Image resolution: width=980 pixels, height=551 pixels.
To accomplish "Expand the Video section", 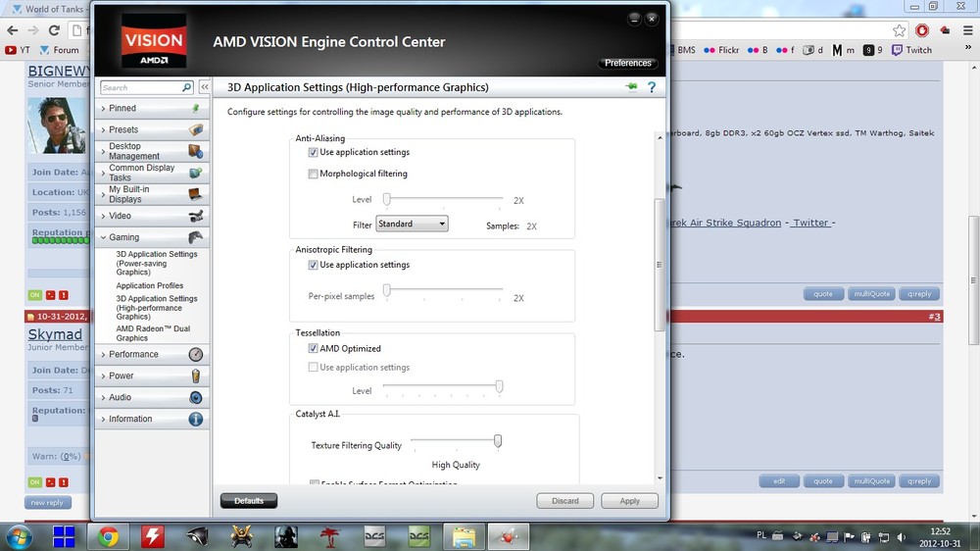I will point(103,216).
